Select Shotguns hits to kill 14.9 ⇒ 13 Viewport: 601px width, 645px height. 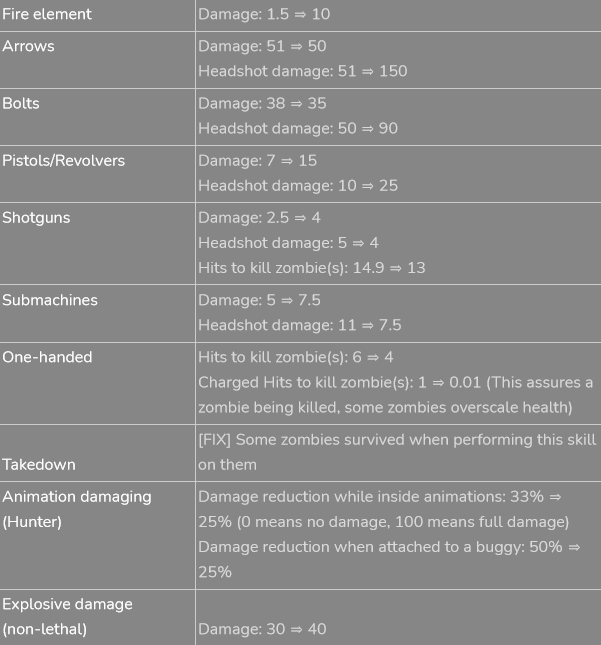(312, 268)
